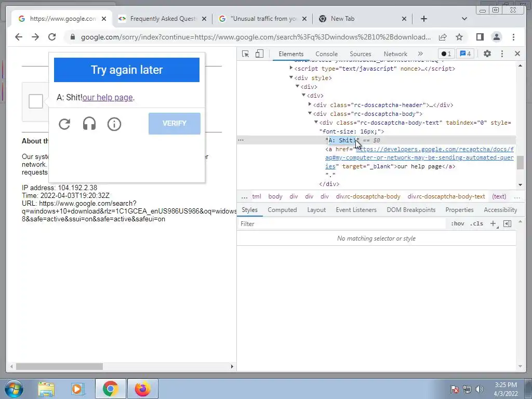Click the error count badge showing 1

(446, 54)
